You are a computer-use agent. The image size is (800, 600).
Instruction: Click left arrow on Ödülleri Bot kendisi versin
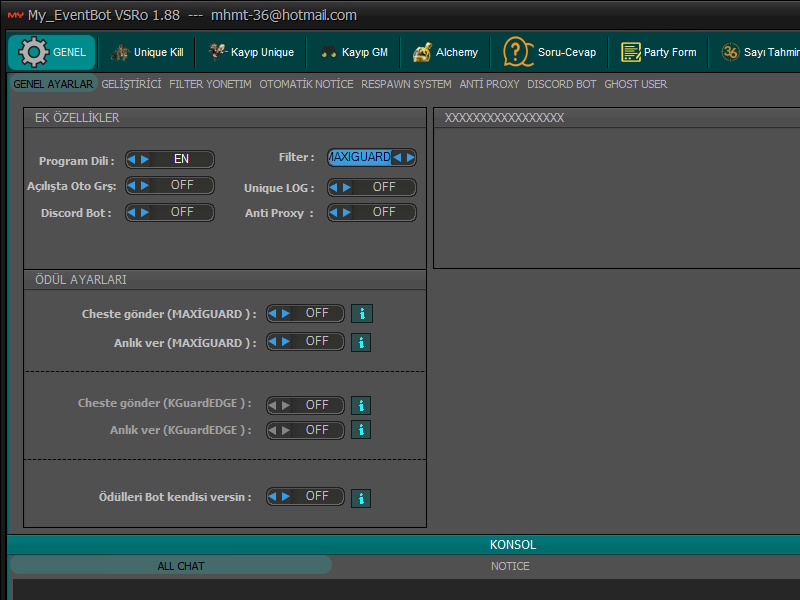pos(272,496)
